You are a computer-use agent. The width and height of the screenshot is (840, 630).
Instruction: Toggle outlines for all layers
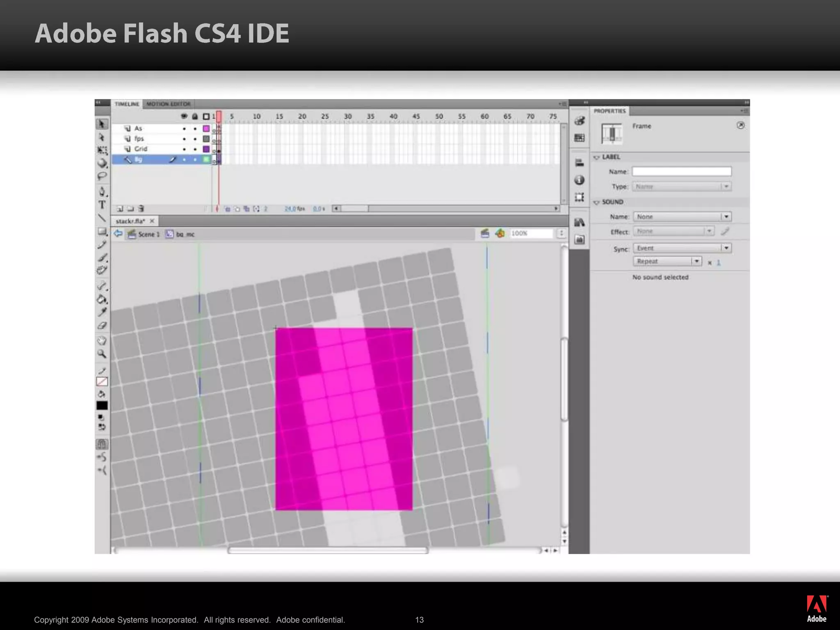[206, 116]
